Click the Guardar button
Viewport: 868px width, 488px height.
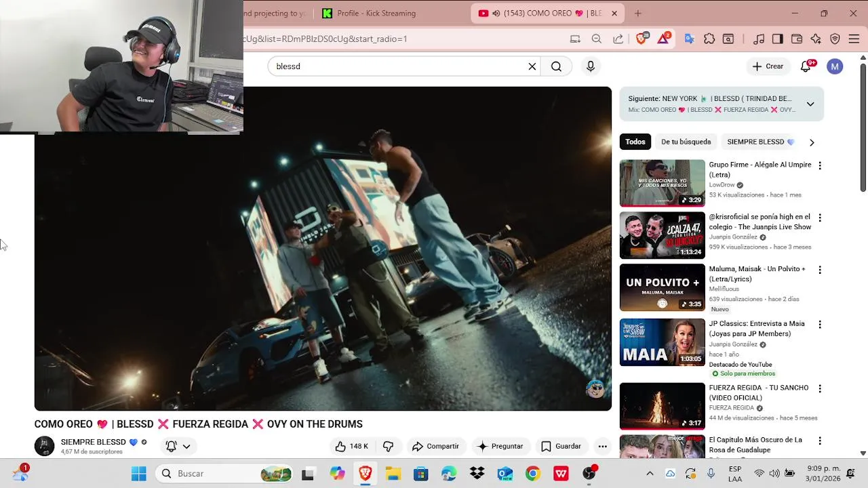click(561, 446)
